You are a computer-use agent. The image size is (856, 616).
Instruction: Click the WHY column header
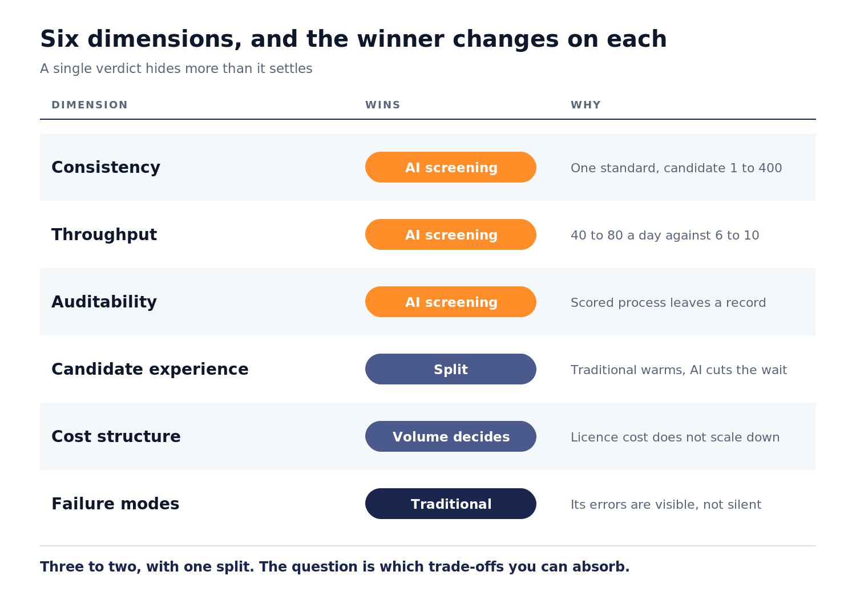(x=586, y=105)
